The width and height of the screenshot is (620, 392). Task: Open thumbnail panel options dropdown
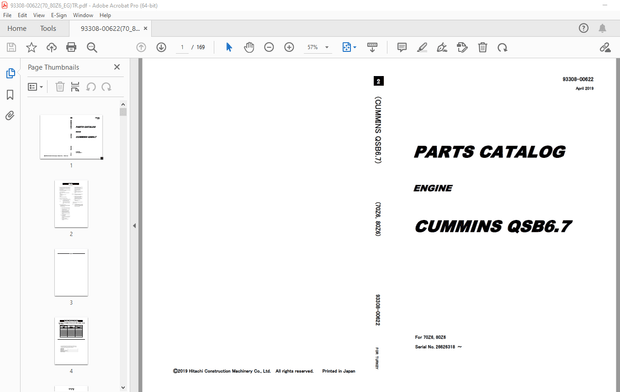click(35, 87)
